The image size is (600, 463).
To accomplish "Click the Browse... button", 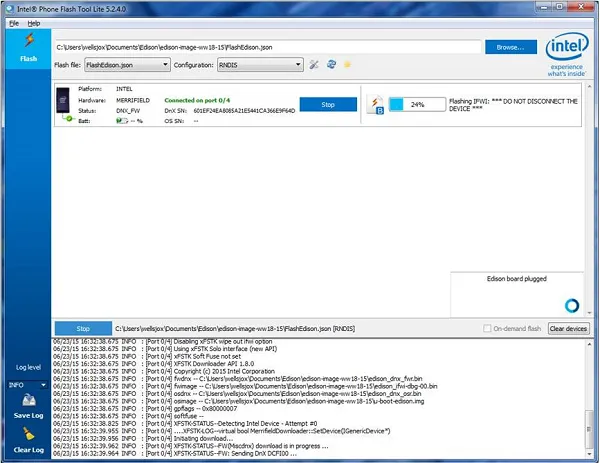I will click(x=511, y=46).
